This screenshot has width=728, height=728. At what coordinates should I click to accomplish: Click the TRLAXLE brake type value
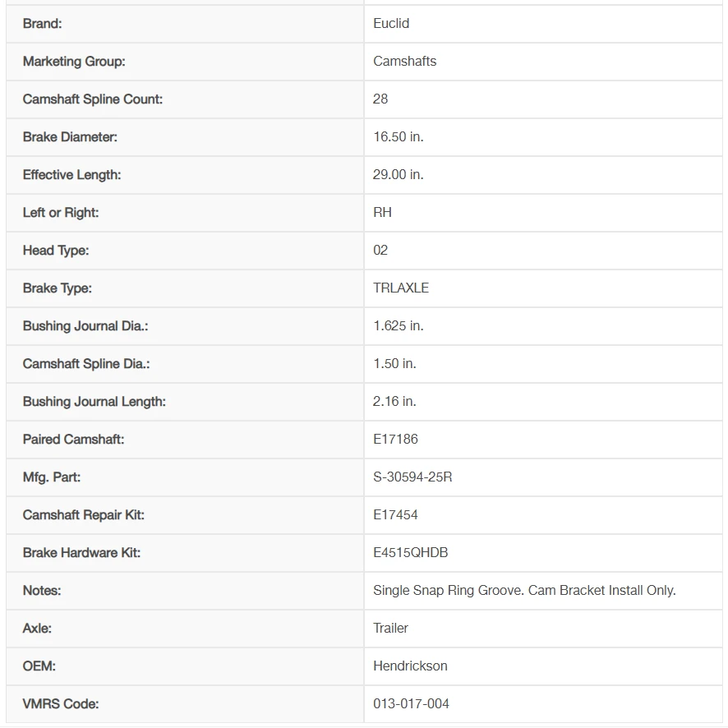pyautogui.click(x=401, y=288)
